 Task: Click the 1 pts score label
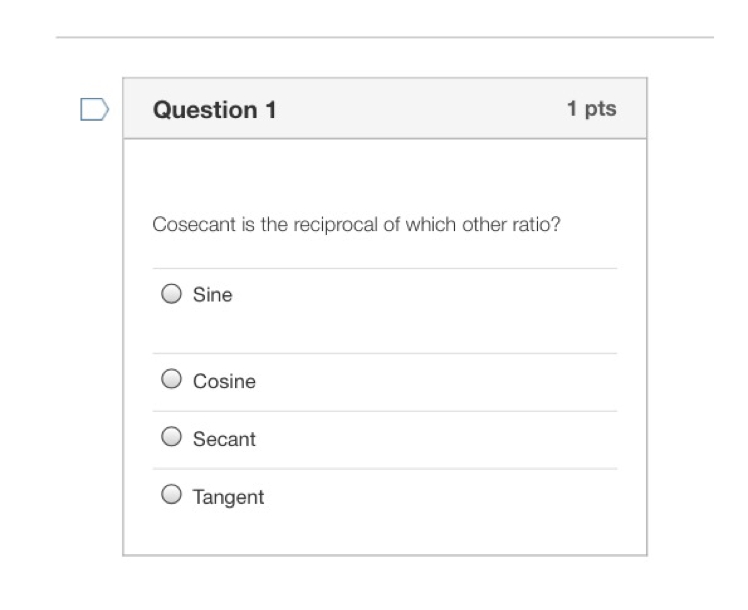(592, 109)
